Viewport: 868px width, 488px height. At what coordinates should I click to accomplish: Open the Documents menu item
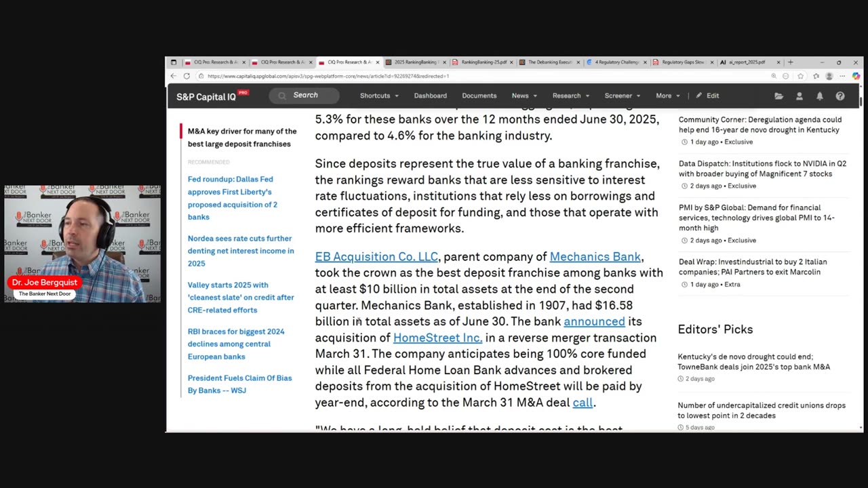479,96
